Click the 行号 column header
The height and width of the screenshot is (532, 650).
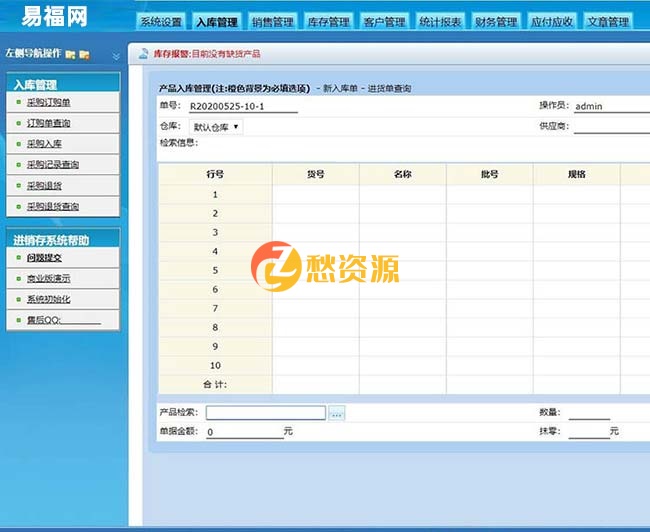(215, 174)
